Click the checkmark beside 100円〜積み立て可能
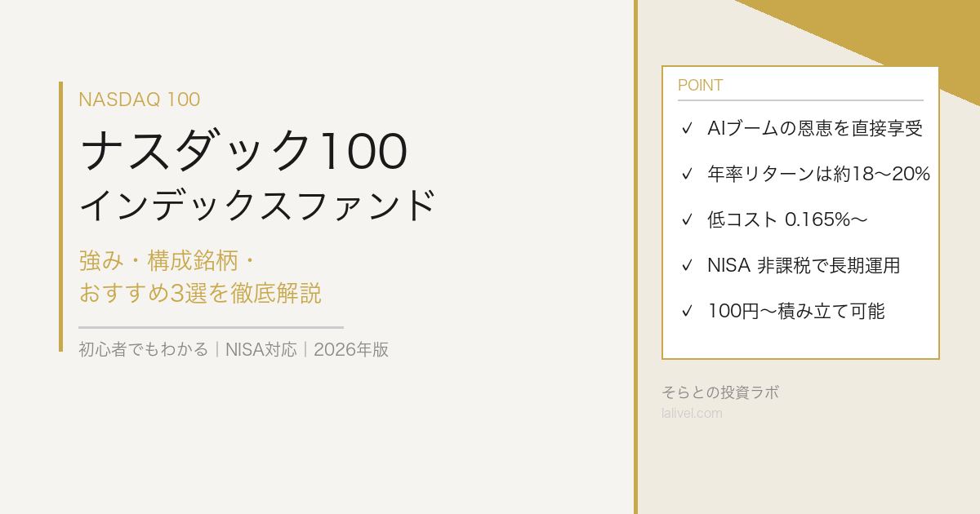This screenshot has height=514, width=980. pyautogui.click(x=687, y=311)
